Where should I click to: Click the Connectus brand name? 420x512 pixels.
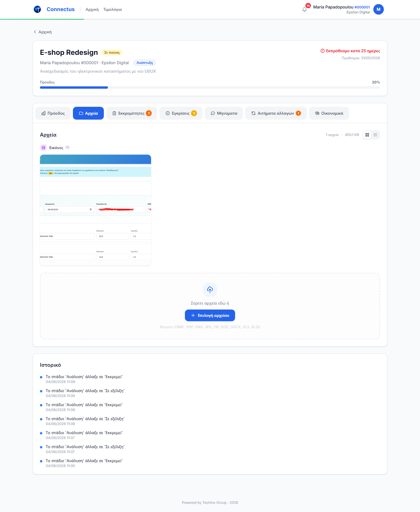point(61,9)
